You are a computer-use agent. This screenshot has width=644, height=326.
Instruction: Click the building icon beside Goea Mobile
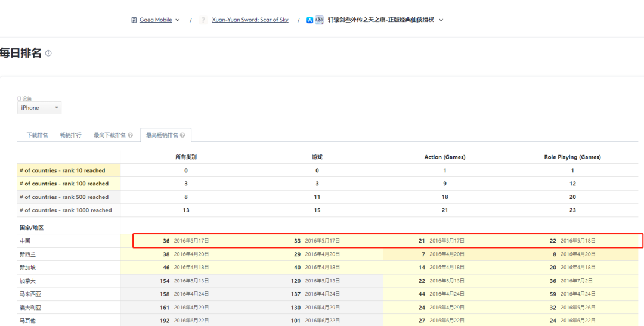pyautogui.click(x=134, y=20)
